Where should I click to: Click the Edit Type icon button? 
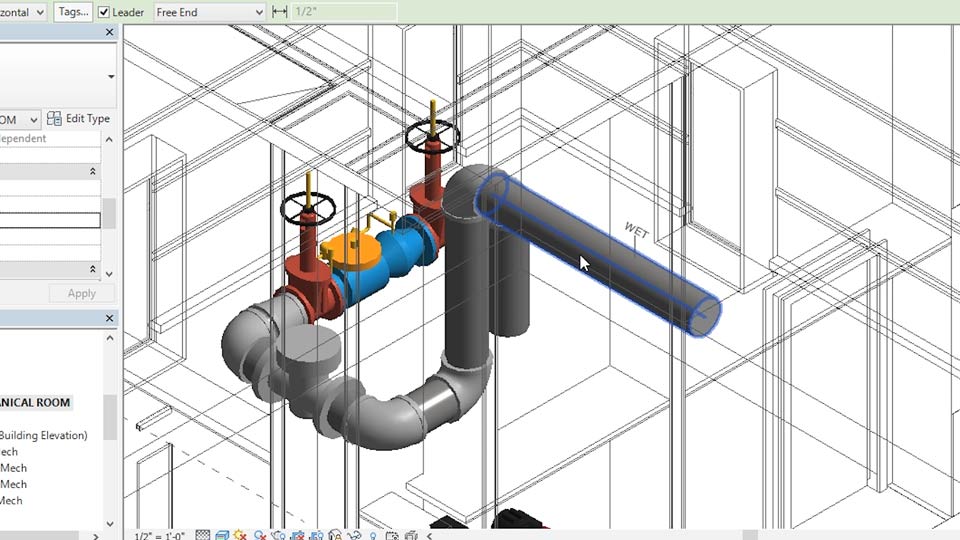coord(79,119)
